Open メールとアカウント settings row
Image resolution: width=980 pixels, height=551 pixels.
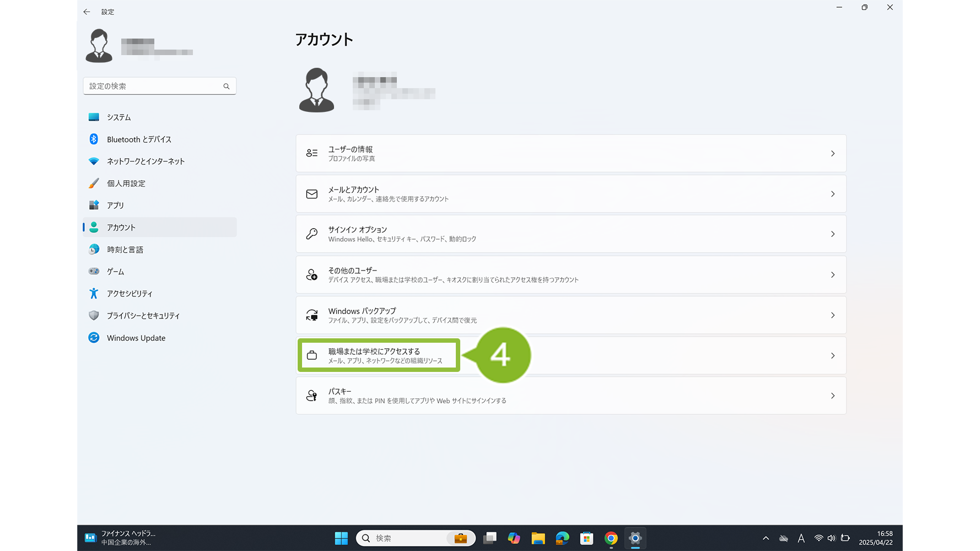pos(571,194)
